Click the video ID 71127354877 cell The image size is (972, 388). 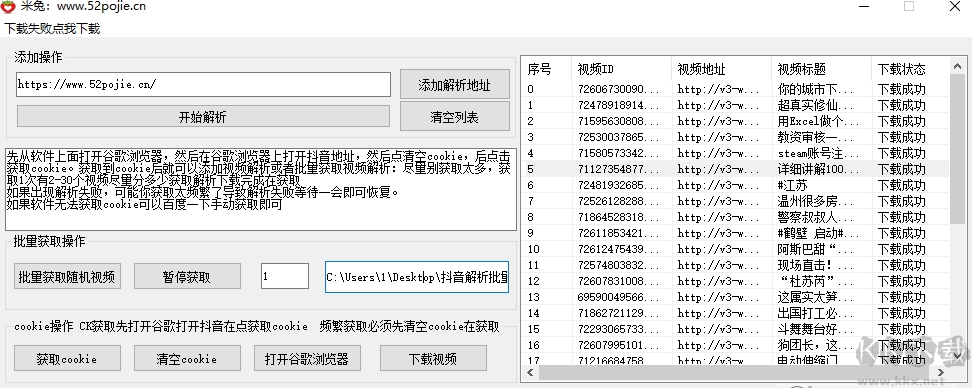(x=619, y=169)
